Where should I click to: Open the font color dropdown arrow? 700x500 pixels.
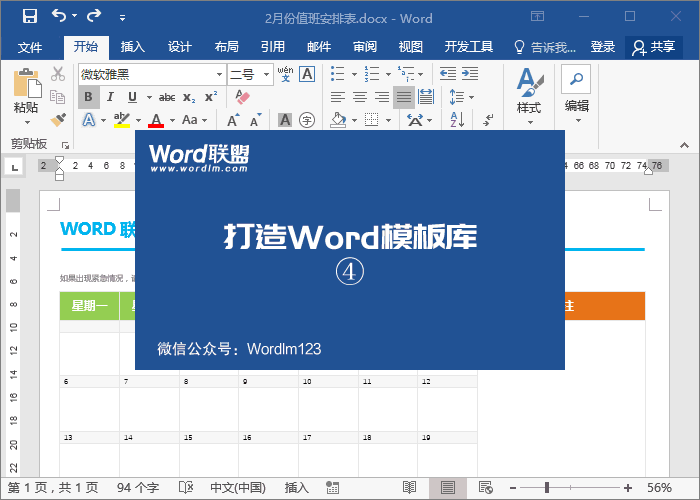[172, 120]
